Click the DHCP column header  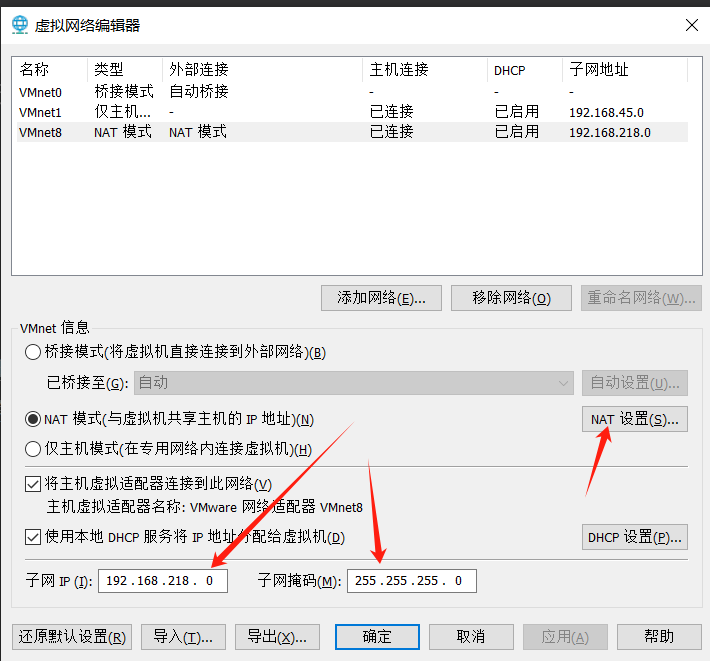click(525, 70)
